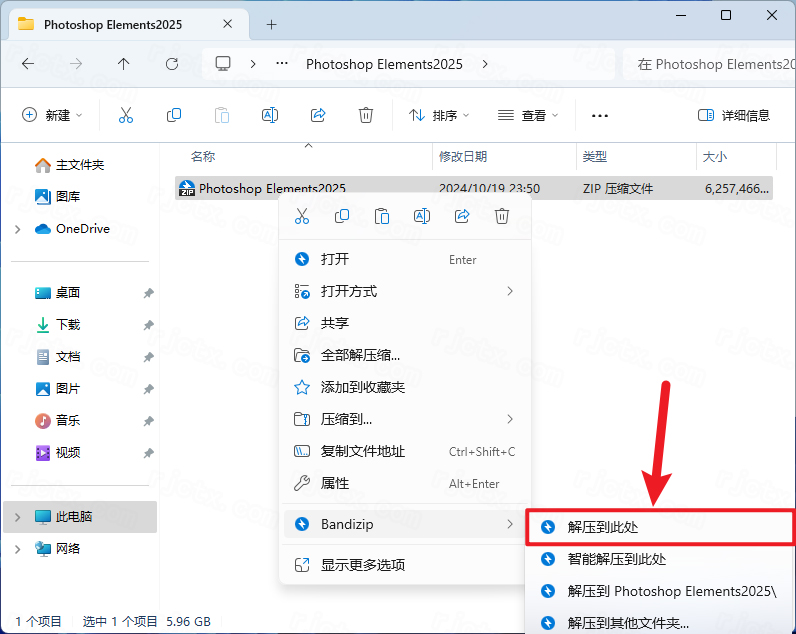Screen dimensions: 796x634
Task: Open 下载 downloads folder in the sidebar
Action: tap(57, 324)
